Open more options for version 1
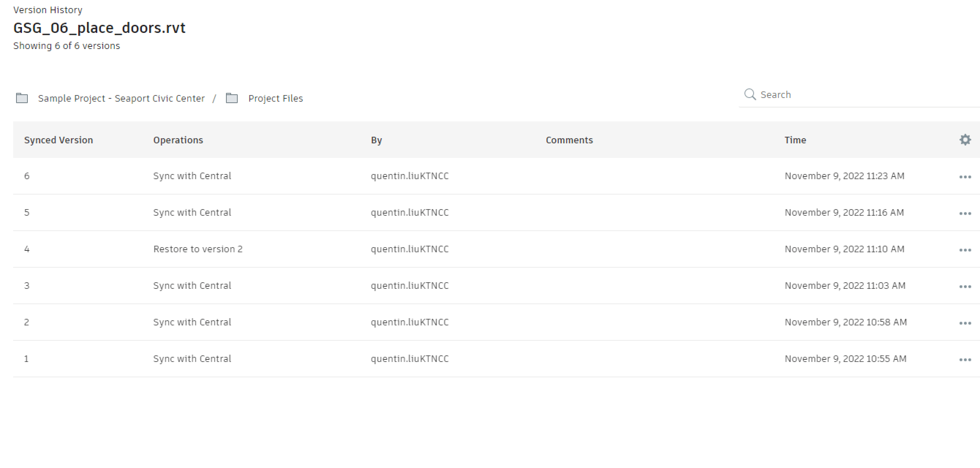The image size is (980, 468). coord(965,359)
